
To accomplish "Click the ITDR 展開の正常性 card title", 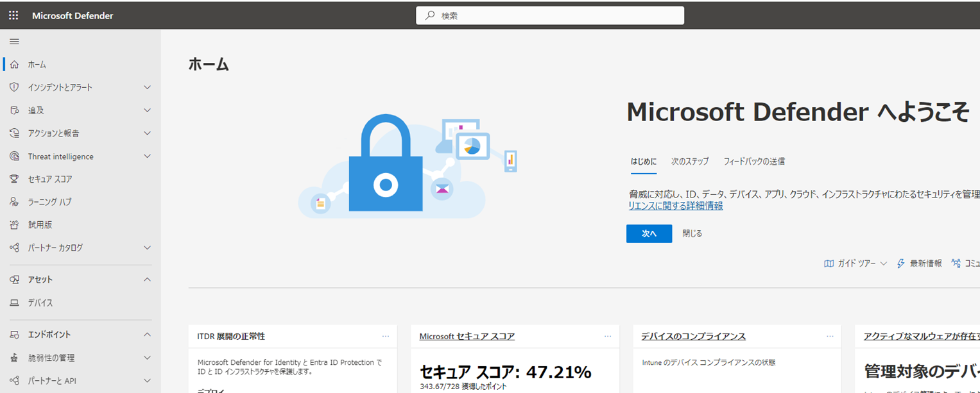I will pyautogui.click(x=231, y=336).
